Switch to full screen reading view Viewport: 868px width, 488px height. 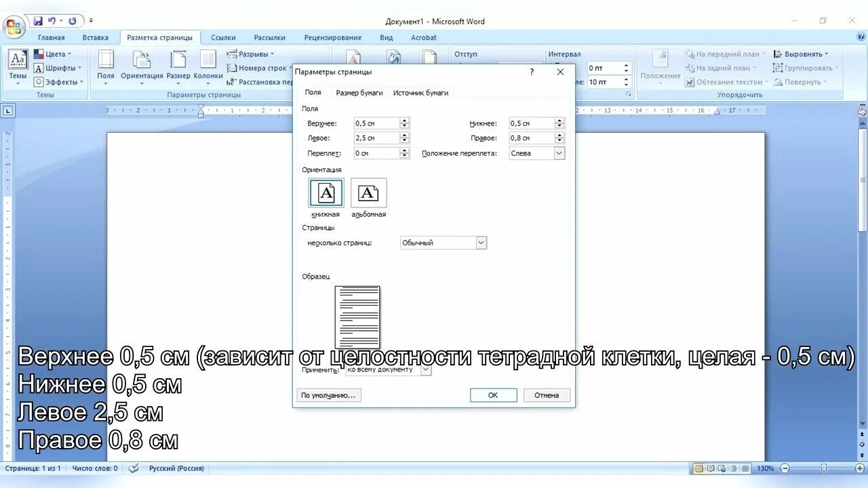pyautogui.click(x=711, y=468)
